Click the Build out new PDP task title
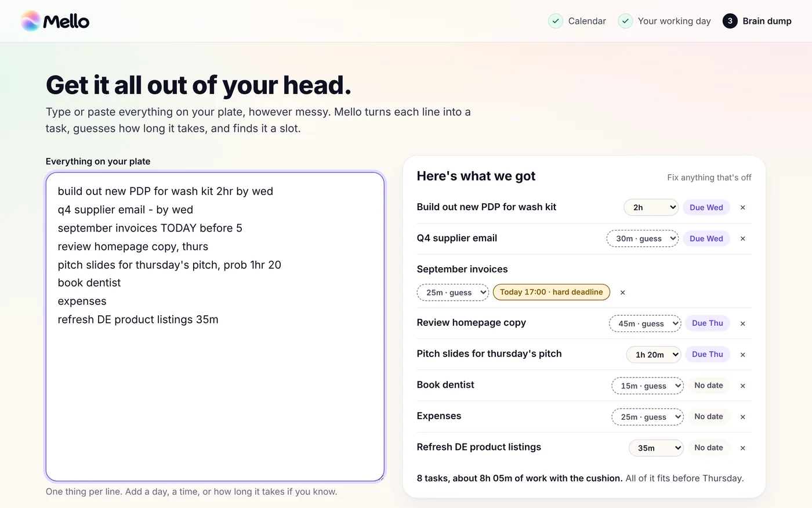 pos(486,207)
